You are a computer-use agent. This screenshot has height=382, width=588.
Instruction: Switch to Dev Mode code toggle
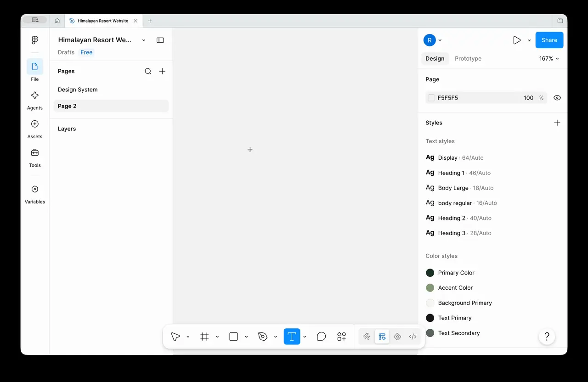(x=413, y=337)
